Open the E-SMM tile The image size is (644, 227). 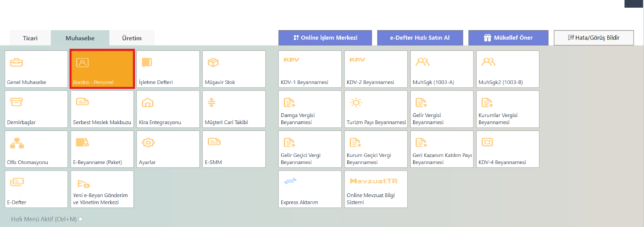[234, 149]
